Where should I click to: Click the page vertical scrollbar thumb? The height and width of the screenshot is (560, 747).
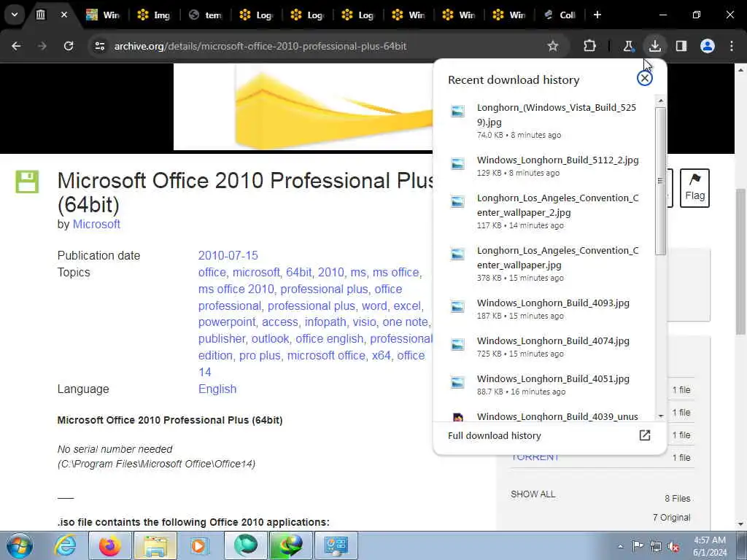(740, 261)
